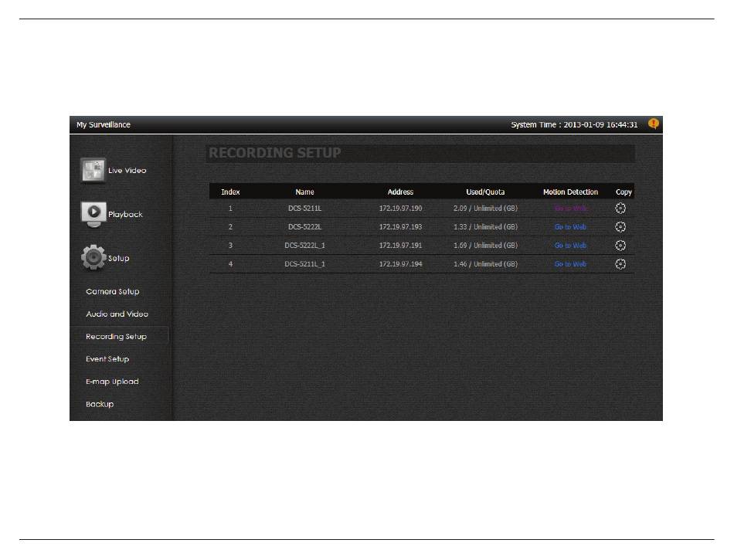Click the orange alert icon beside system time
Image resolution: width=734 pixels, height=560 pixels.
click(x=654, y=124)
